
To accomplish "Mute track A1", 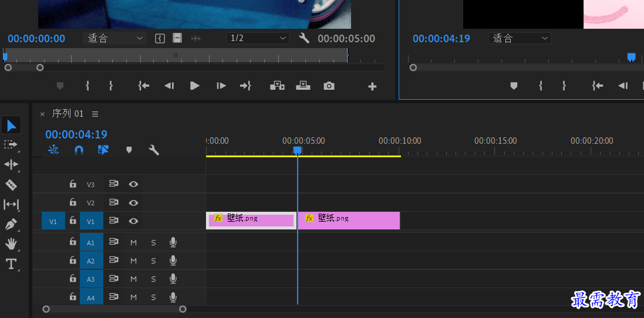I will (133, 242).
